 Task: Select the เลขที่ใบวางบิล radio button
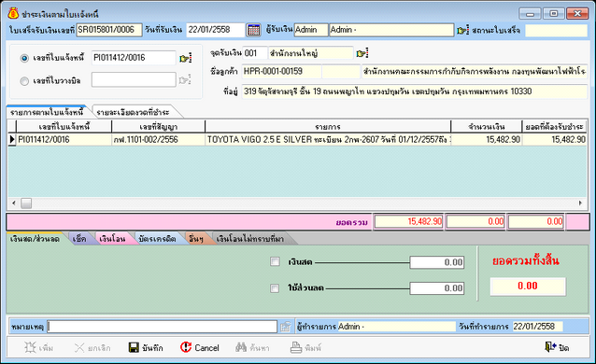24,81
